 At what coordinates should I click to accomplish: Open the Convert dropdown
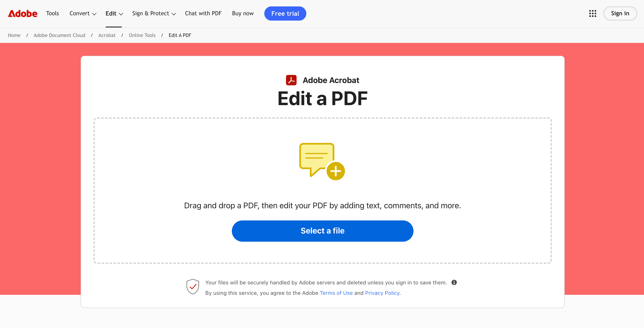[x=82, y=13]
